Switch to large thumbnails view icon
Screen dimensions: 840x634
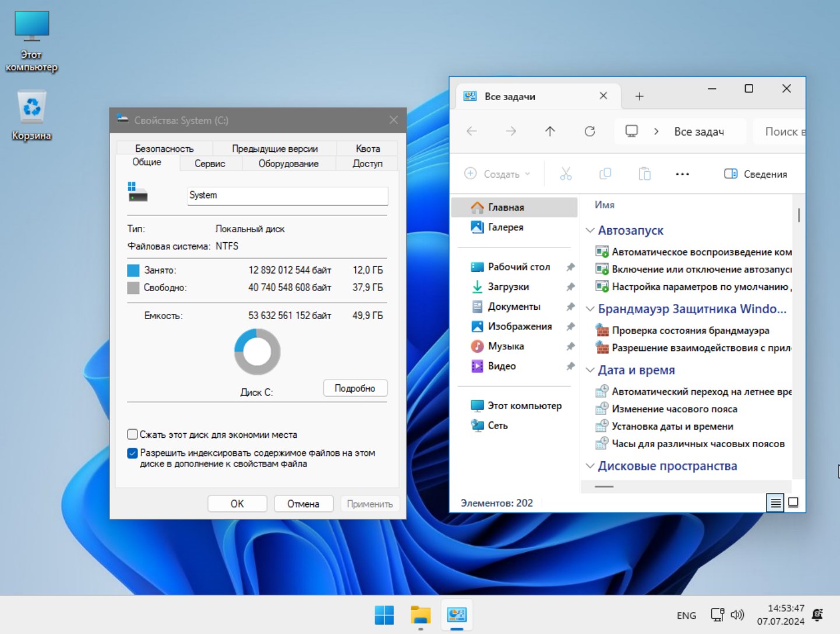pos(793,502)
